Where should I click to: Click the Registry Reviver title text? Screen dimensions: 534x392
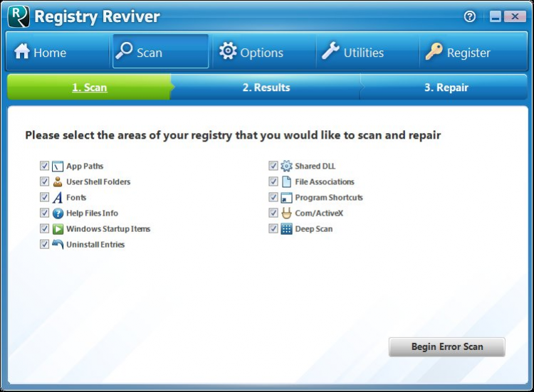click(97, 16)
